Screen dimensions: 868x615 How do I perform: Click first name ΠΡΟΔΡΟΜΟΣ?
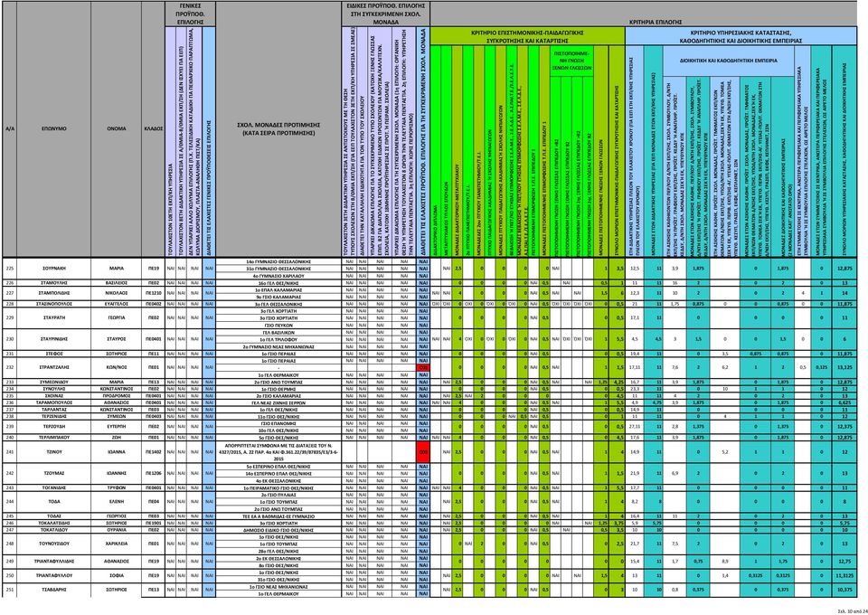click(x=117, y=396)
